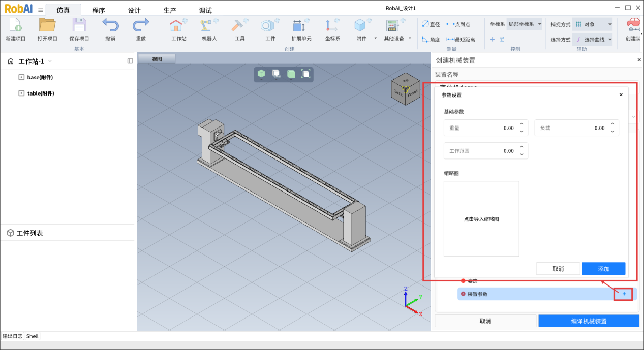Viewport: 644px width, 350px height.
Task: Save the project with 保存项目
Action: pos(79,25)
